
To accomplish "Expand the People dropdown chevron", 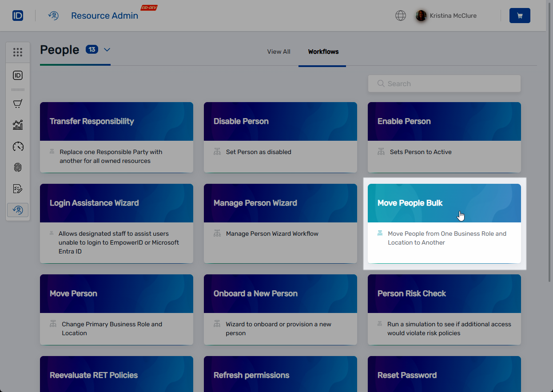I will click(x=107, y=50).
